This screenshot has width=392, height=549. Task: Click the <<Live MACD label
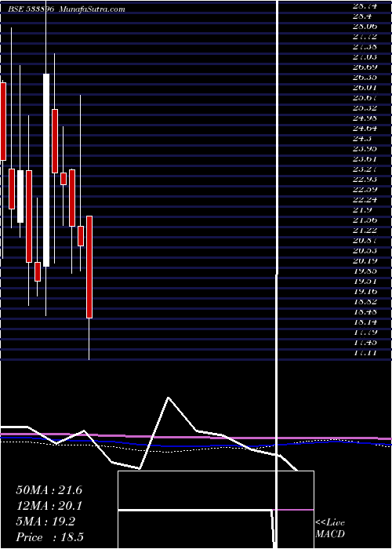[330, 528]
